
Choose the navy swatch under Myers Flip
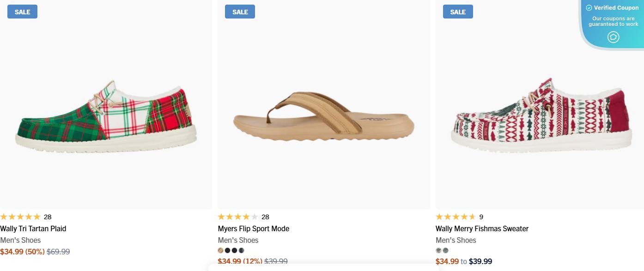pos(242,250)
